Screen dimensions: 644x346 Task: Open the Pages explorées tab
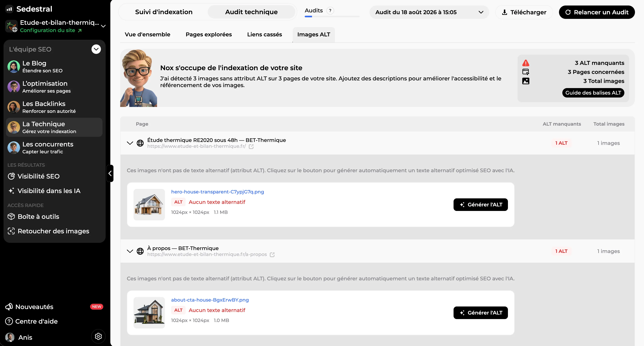(x=209, y=35)
